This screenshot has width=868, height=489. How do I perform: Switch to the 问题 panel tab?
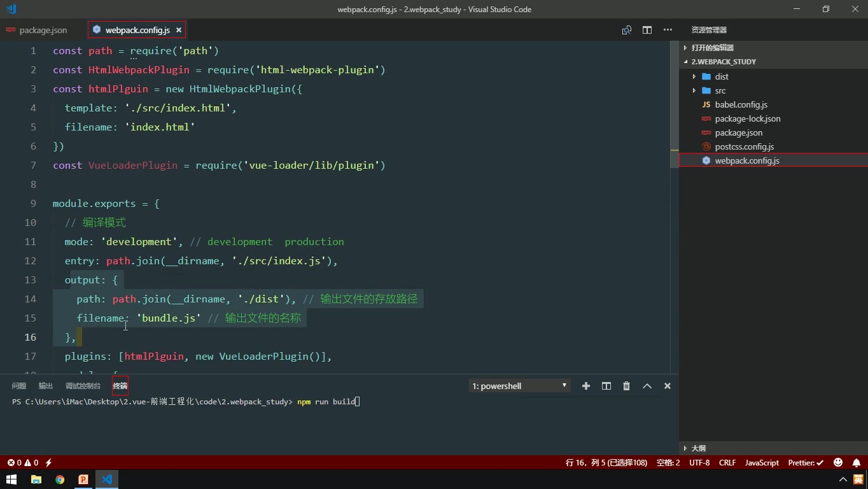[19, 386]
